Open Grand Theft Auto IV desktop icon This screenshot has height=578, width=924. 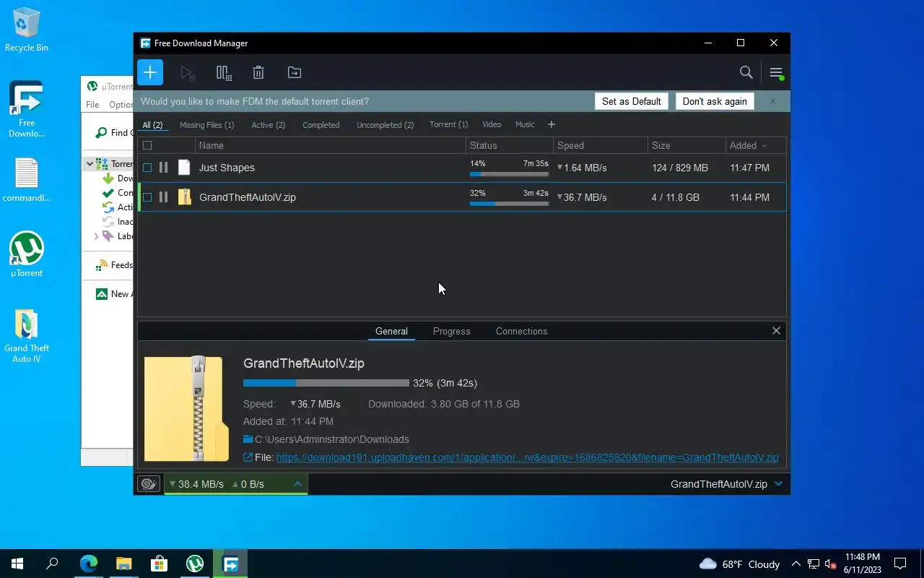coord(27,337)
